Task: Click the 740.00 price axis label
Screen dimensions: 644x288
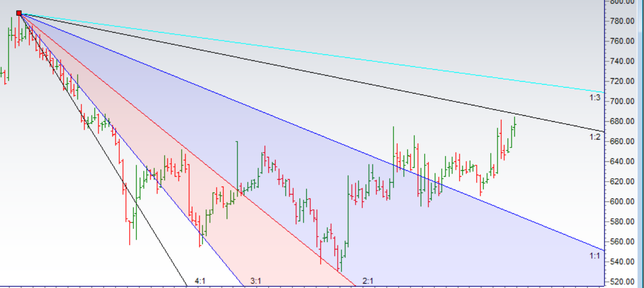Action: (x=623, y=61)
